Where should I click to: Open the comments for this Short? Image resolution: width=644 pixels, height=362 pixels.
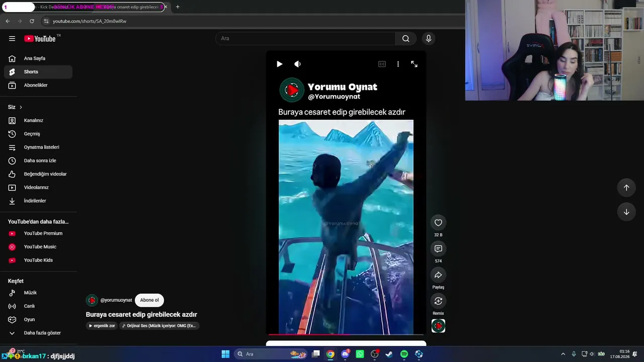coord(438,249)
